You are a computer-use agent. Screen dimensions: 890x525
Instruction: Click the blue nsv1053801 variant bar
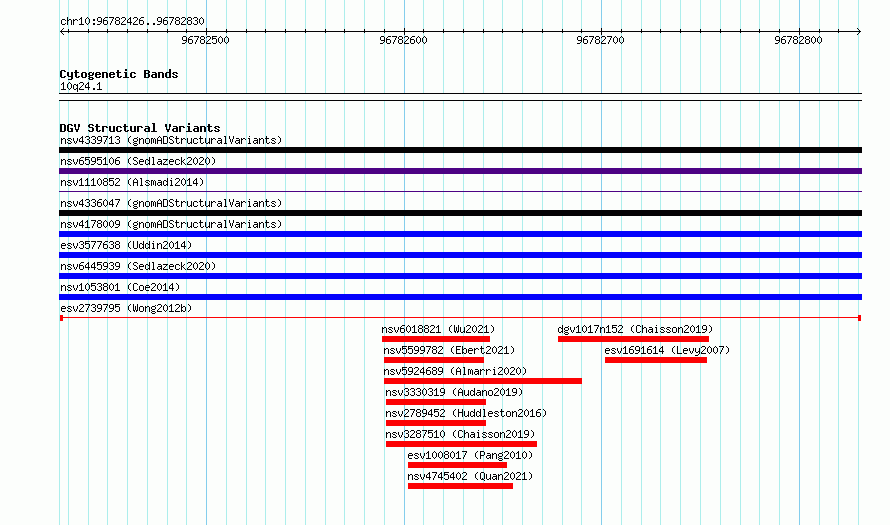[460, 297]
